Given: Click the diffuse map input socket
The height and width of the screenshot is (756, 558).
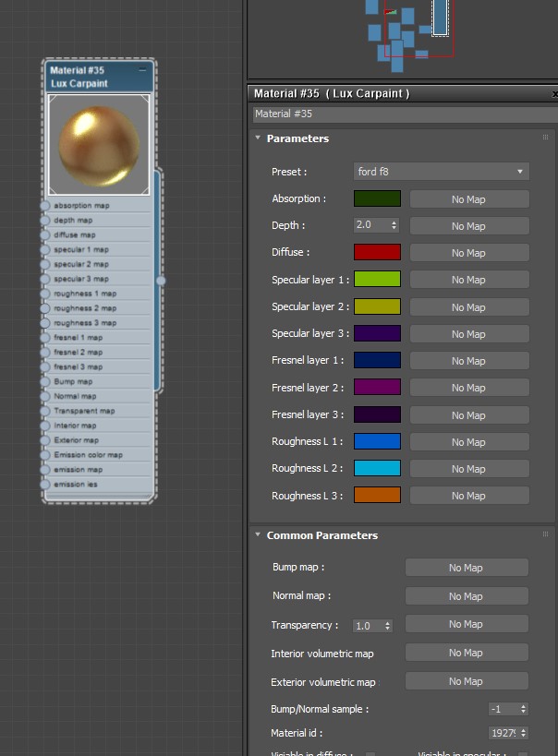Looking at the screenshot, I should pyautogui.click(x=44, y=235).
